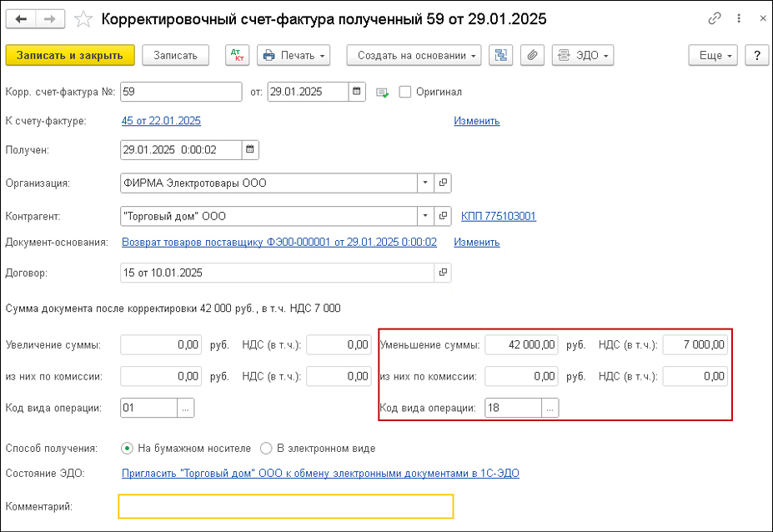Image resolution: width=773 pixels, height=532 pixels.
Task: Open the Создать на основании menu
Action: 414,56
